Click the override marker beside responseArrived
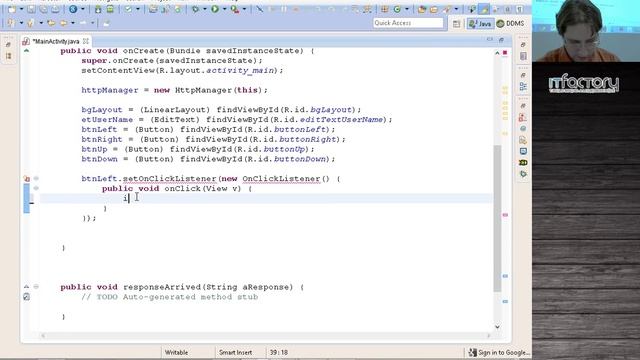 [x=27, y=287]
